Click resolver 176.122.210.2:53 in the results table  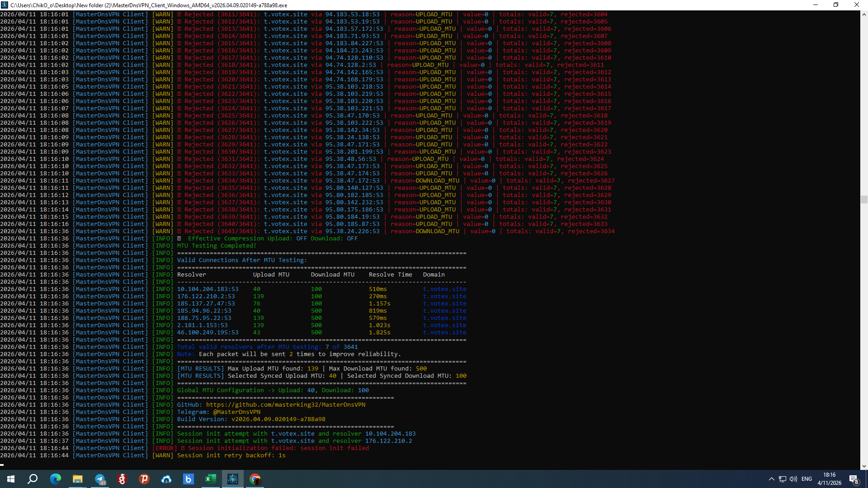tap(206, 296)
